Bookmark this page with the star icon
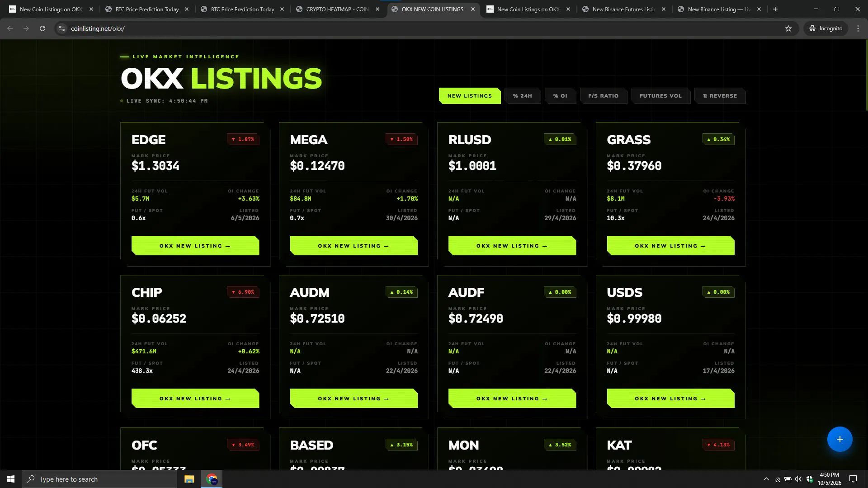Viewport: 868px width, 488px height. (x=788, y=28)
